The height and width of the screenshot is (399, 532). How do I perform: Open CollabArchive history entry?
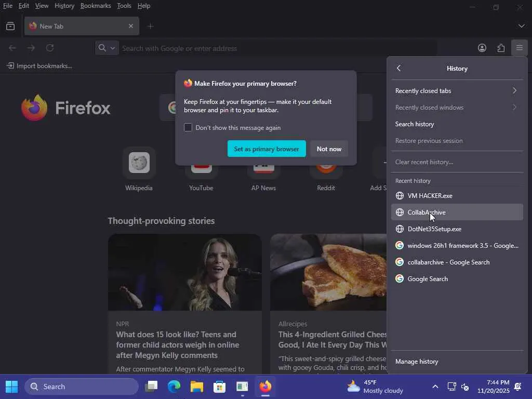[x=457, y=212]
